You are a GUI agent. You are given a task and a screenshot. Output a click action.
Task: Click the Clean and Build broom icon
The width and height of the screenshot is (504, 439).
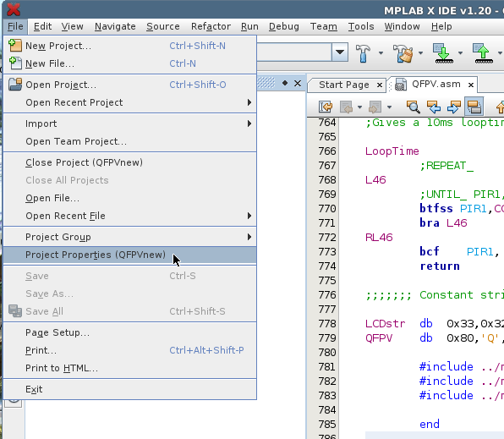point(403,53)
